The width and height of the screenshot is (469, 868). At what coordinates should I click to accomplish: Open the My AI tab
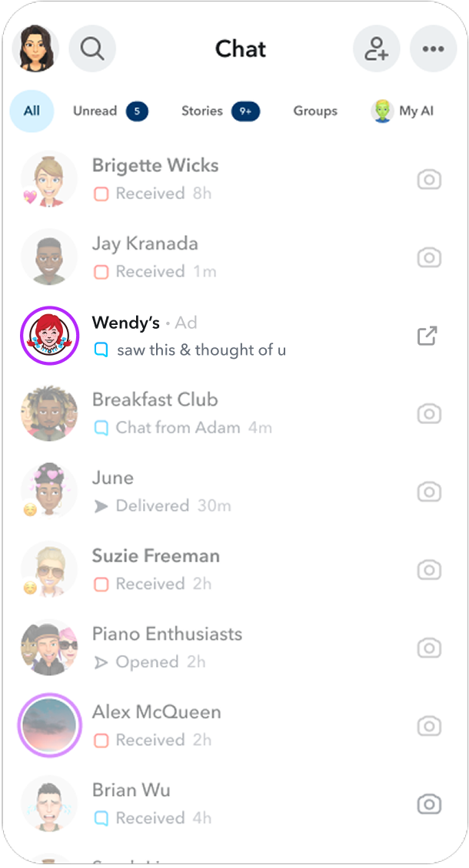pos(402,111)
